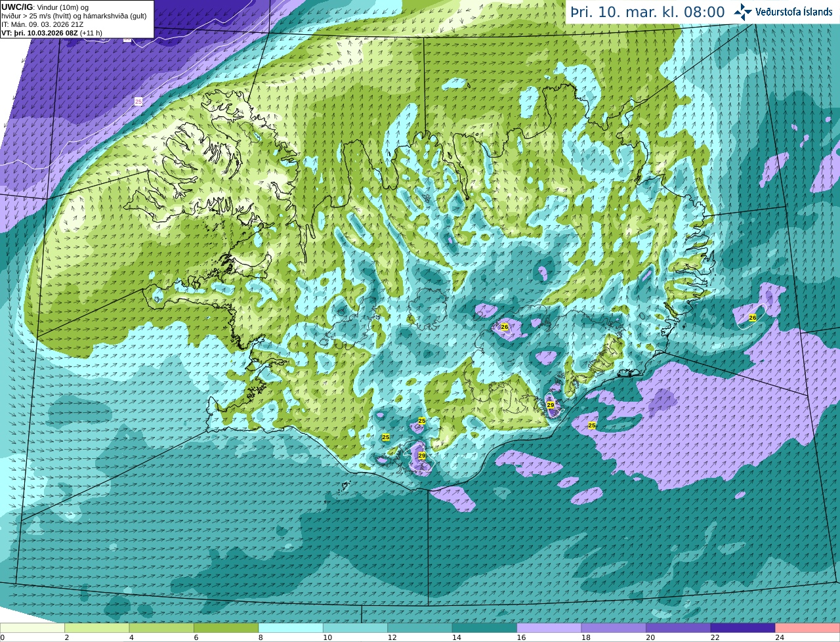Click the yellow 25 gust label offshore southeast coast
The image size is (840, 642).
(x=592, y=425)
